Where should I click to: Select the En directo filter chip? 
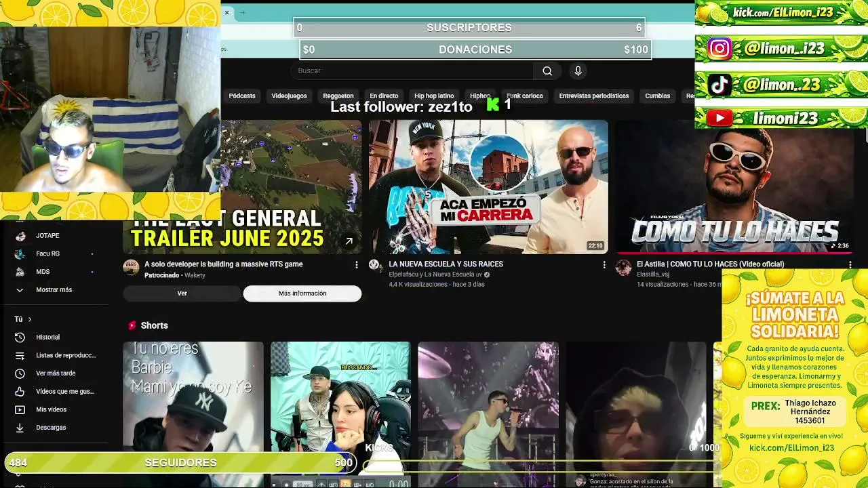[384, 96]
